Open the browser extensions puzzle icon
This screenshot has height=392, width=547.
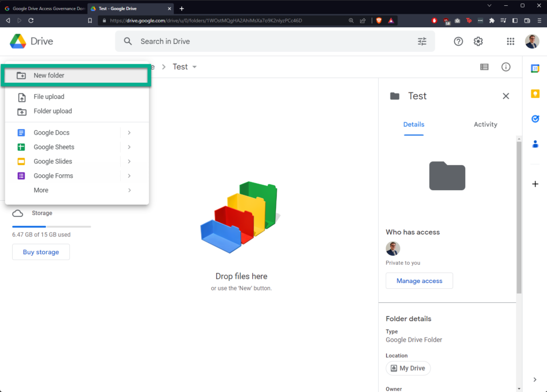pos(492,21)
